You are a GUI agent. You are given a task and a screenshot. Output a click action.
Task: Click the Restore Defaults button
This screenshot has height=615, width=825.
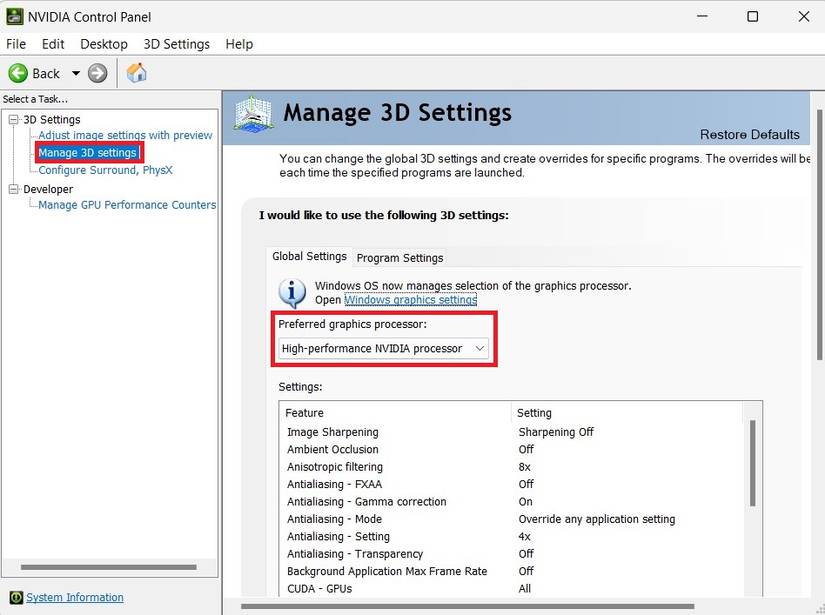tap(750, 134)
